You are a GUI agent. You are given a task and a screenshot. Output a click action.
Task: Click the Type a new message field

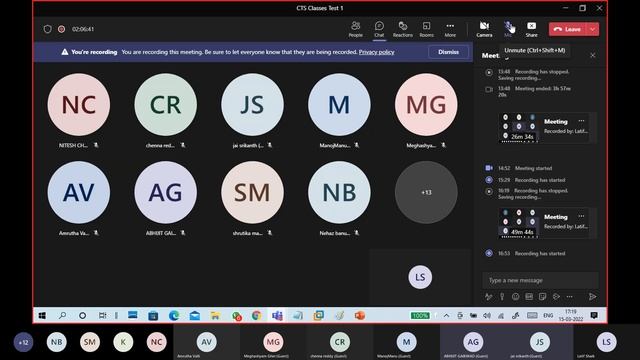point(540,280)
